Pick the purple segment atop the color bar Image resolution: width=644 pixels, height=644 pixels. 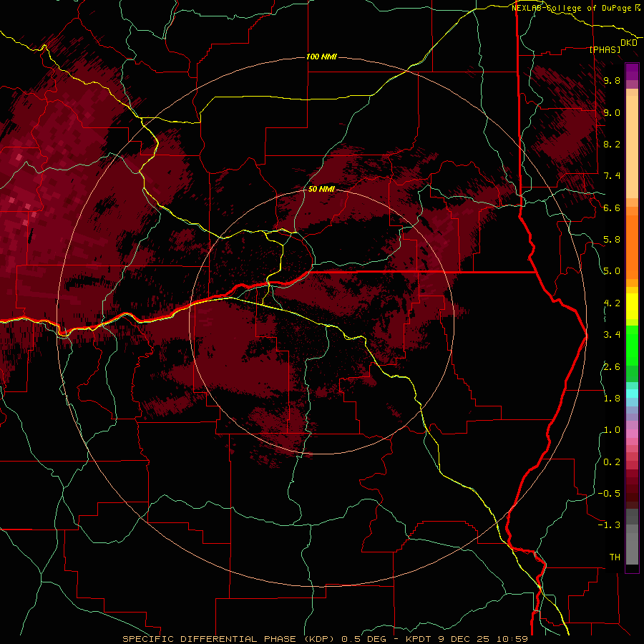click(x=632, y=72)
